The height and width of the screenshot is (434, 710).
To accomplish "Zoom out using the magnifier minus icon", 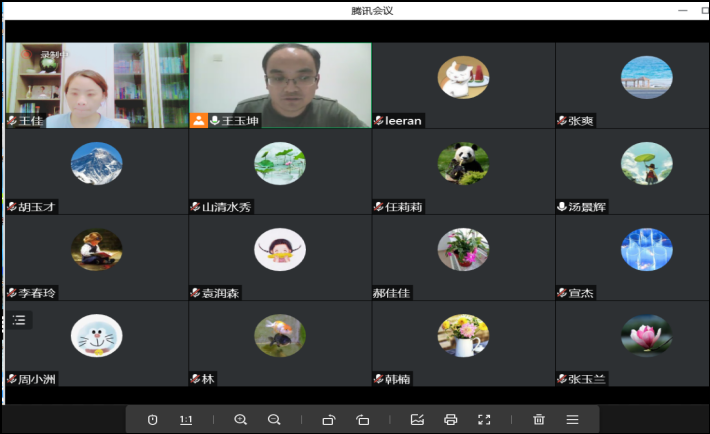I will [x=274, y=420].
